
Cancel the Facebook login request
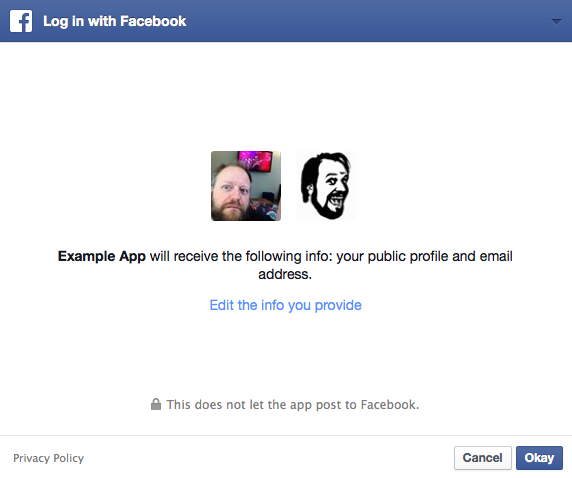click(x=483, y=458)
